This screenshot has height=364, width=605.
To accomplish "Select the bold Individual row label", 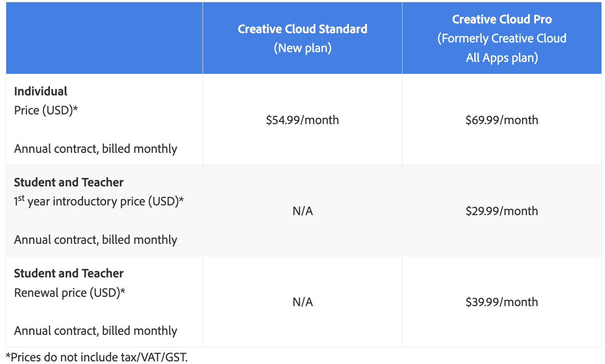I will click(x=41, y=91).
